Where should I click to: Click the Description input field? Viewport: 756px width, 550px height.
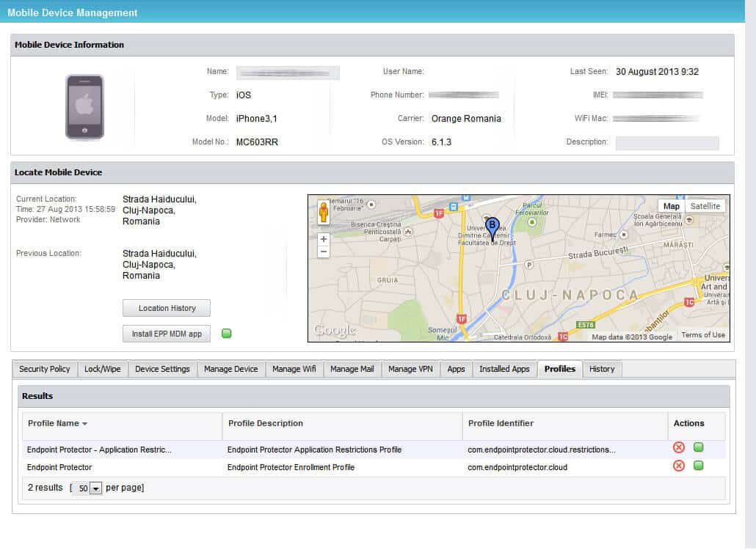(x=667, y=143)
